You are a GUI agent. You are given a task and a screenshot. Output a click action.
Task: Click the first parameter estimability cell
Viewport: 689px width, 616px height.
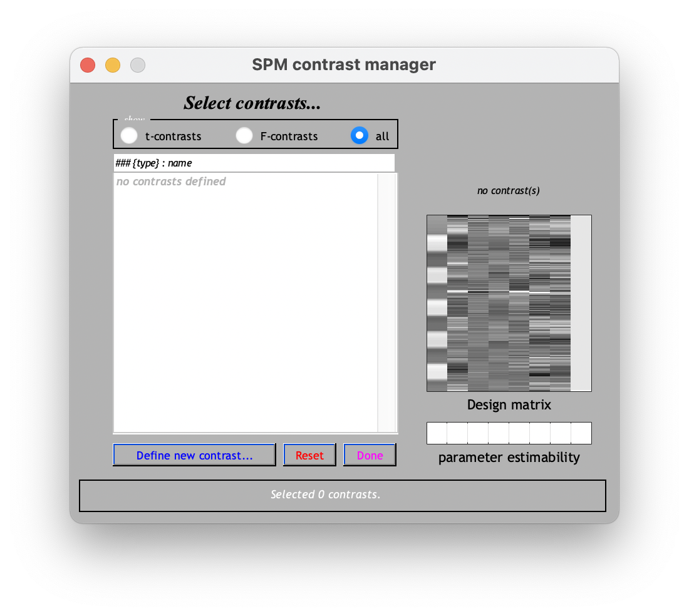(x=437, y=433)
